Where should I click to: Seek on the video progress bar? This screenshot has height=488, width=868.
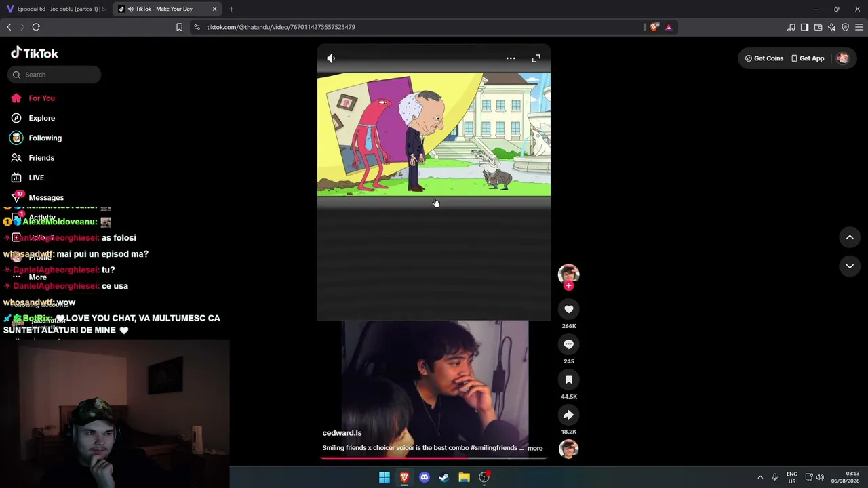(x=433, y=457)
